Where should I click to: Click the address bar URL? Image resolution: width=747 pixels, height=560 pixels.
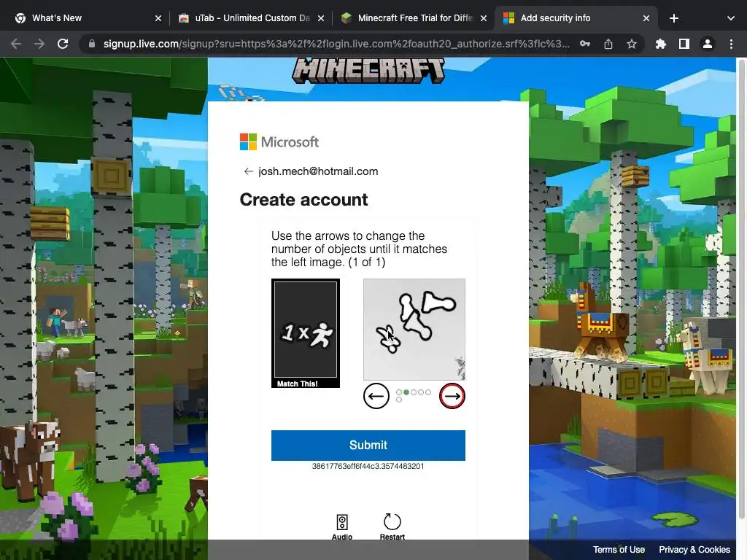pos(336,44)
